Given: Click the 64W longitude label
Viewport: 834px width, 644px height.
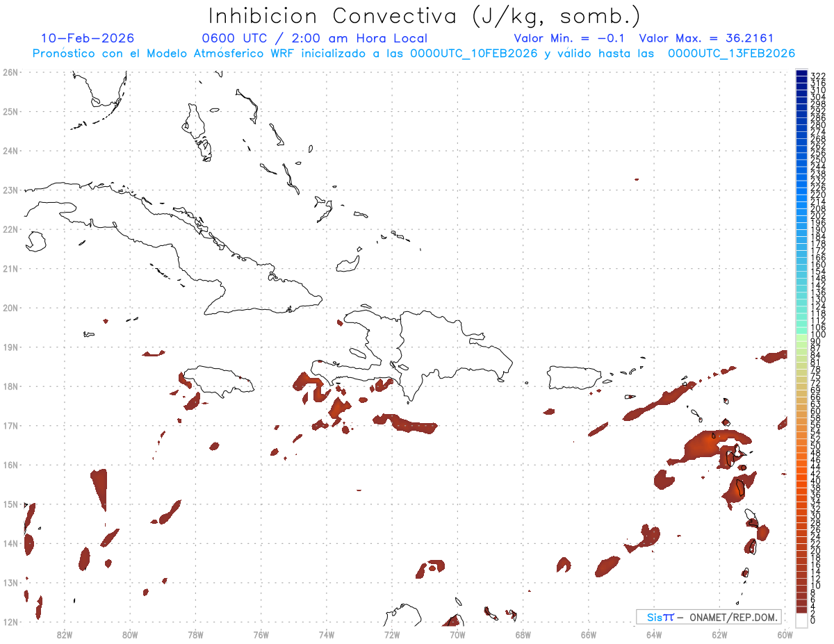Looking at the screenshot, I should (654, 634).
